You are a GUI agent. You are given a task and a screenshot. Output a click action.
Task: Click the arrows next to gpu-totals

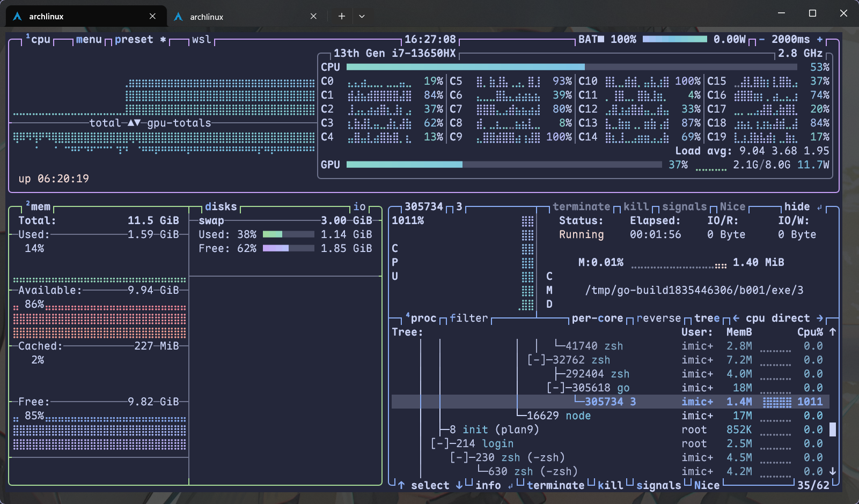click(134, 123)
